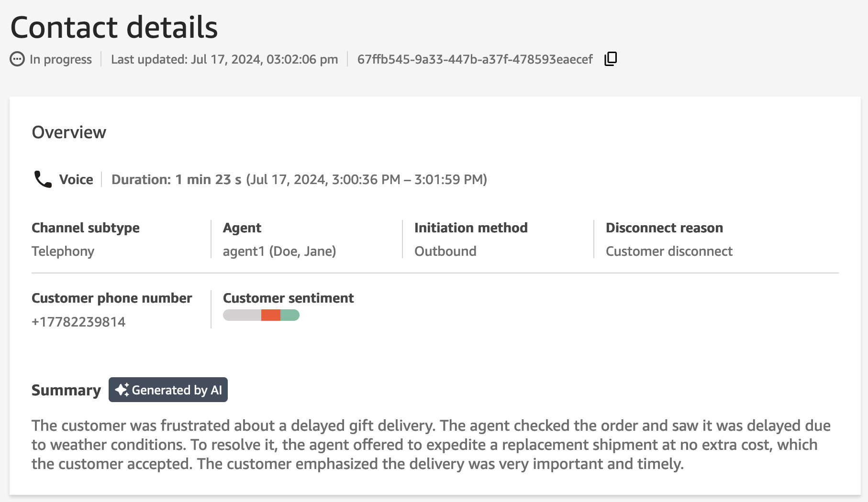Click the Summary heading
This screenshot has width=868, height=502.
(66, 390)
